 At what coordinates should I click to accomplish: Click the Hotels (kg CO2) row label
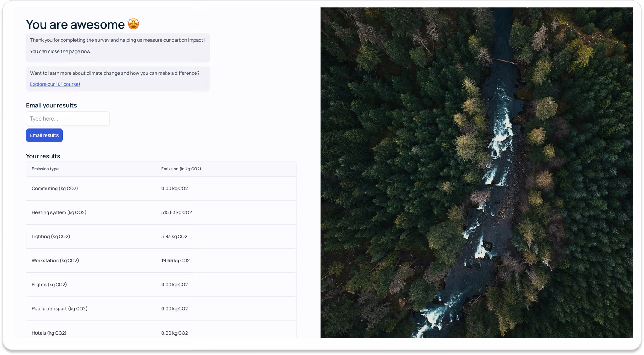pos(49,333)
